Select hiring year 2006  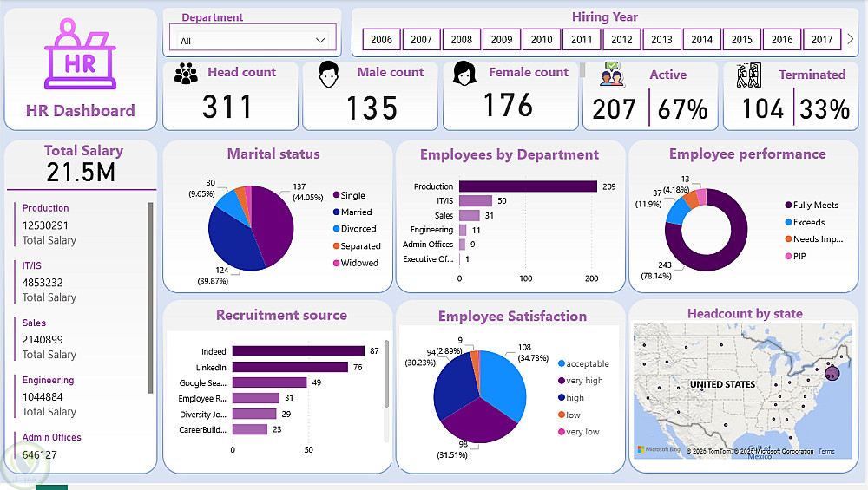(x=381, y=39)
